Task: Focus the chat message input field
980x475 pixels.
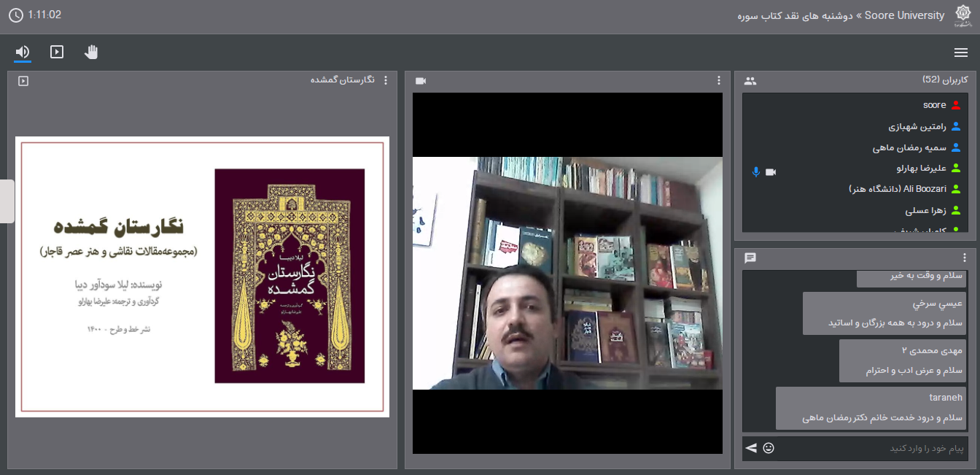Action: coord(871,448)
